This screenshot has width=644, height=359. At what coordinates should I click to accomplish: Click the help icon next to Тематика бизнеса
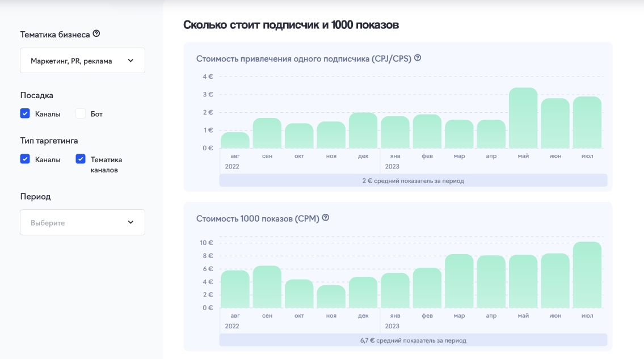point(96,34)
